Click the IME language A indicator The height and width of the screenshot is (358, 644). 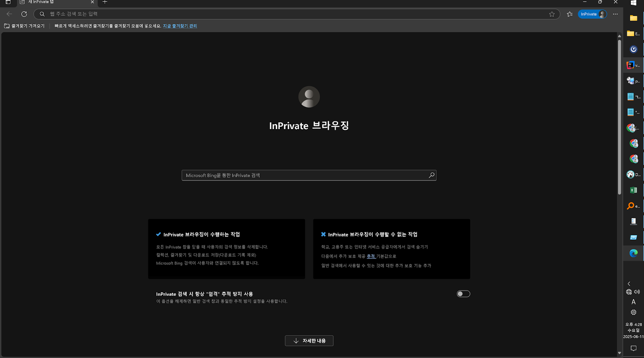pos(634,302)
